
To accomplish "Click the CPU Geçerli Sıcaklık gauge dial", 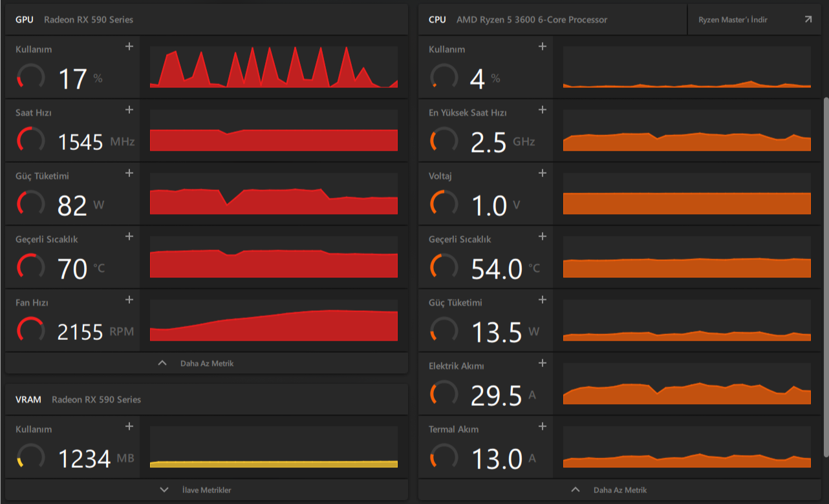I will 444,266.
